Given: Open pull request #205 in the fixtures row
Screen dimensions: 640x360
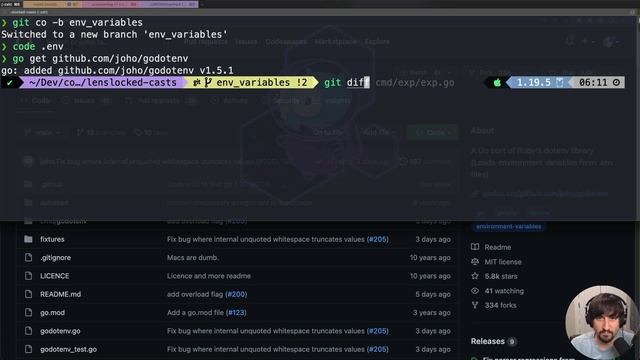Looking at the screenshot, I should 378,239.
